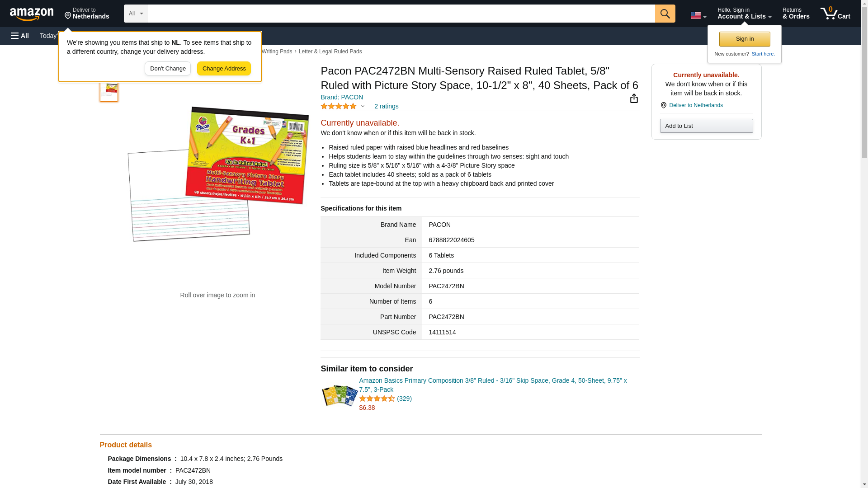Click the similar item star rating

tap(377, 399)
